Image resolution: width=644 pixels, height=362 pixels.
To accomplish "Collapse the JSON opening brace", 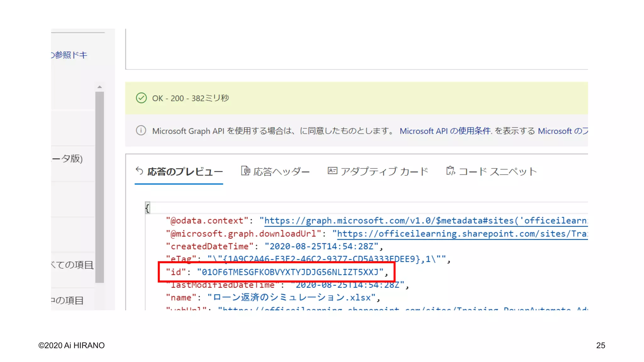I will pos(147,208).
